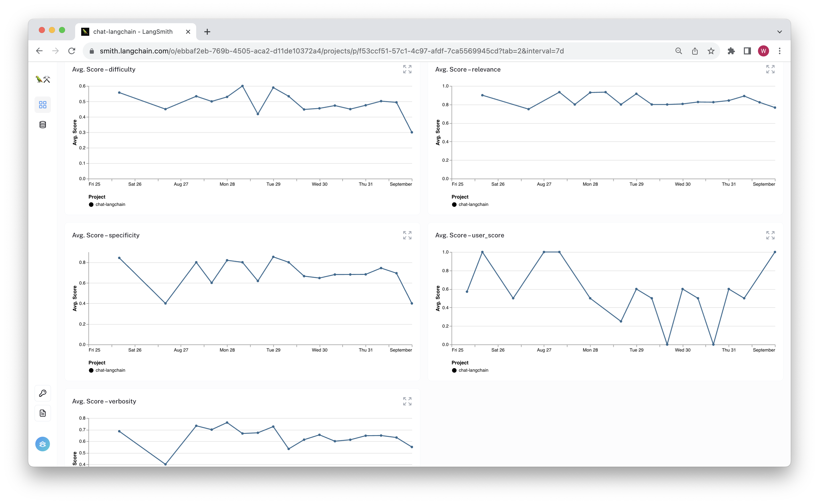Expand the tab search chevron
Image resolution: width=819 pixels, height=504 pixels.
pos(780,32)
